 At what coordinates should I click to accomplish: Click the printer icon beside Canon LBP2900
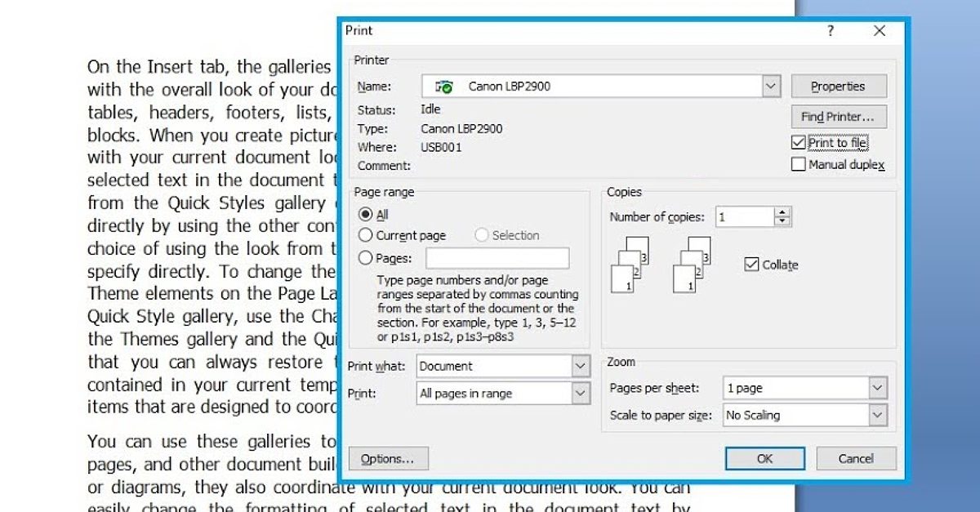[x=443, y=86]
